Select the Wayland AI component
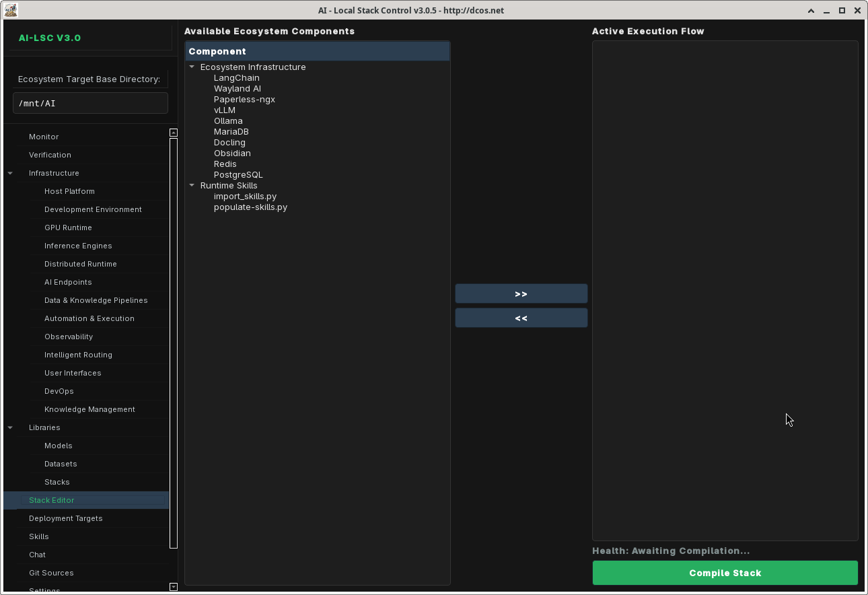This screenshot has width=868, height=595. 238,88
